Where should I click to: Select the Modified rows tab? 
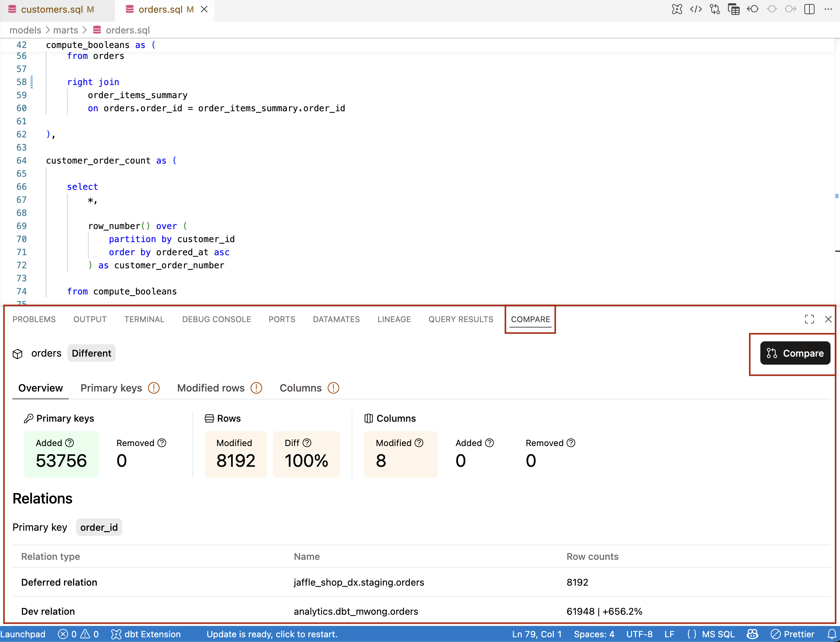point(210,388)
